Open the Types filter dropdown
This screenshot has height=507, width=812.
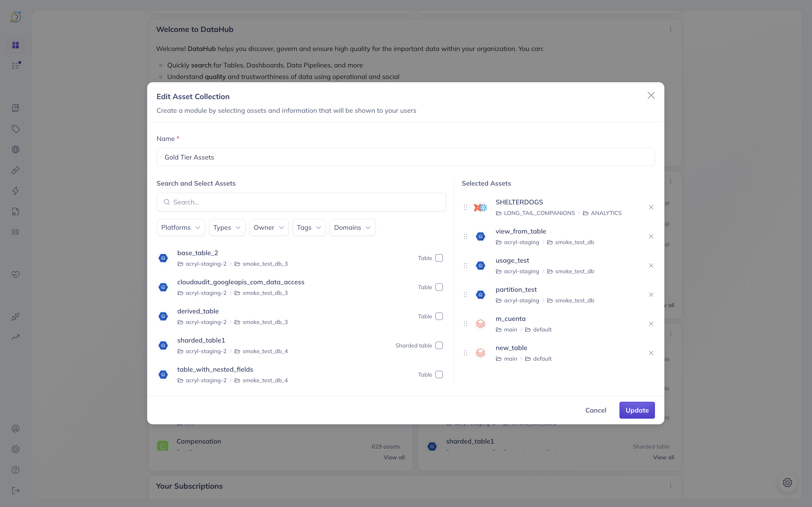coord(227,227)
